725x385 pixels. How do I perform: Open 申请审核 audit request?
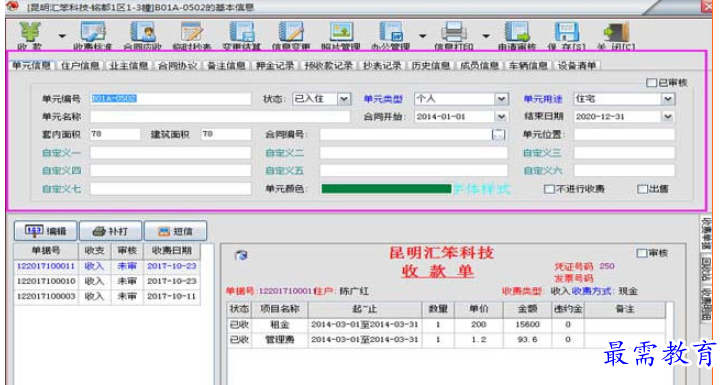517,36
